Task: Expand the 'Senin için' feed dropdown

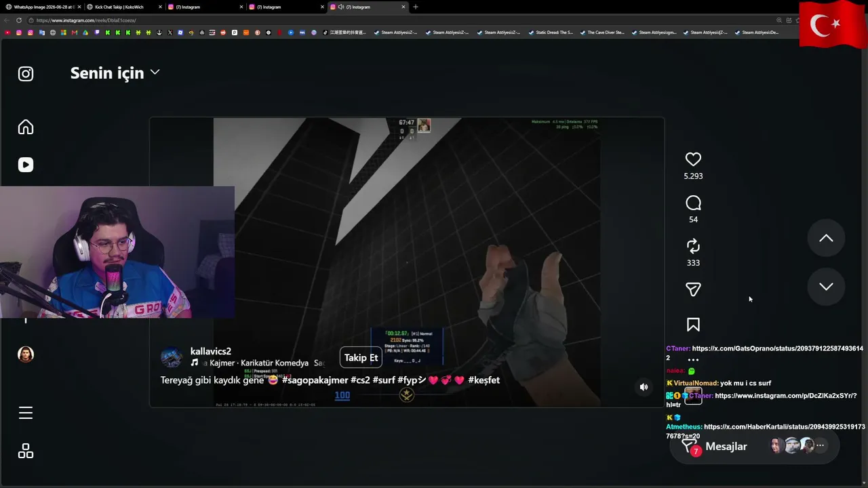Action: pyautogui.click(x=115, y=73)
